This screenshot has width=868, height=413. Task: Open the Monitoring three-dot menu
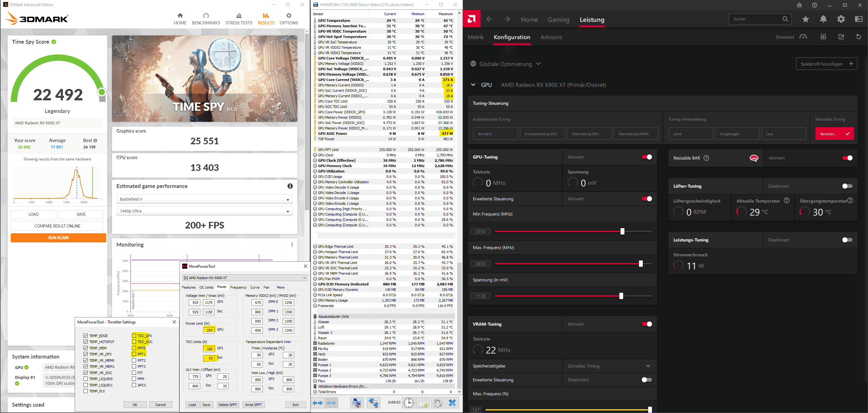pyautogui.click(x=292, y=245)
